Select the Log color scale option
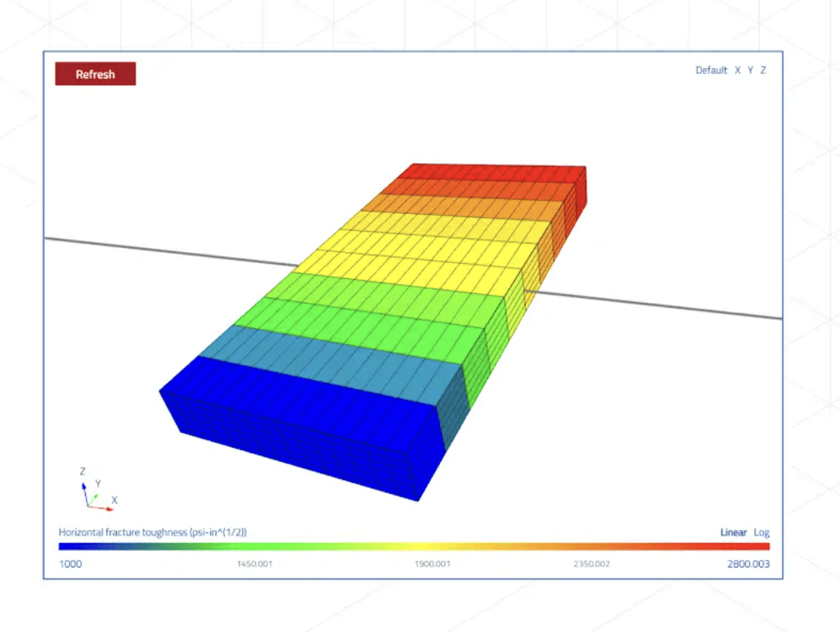The height and width of the screenshot is (632, 840). [x=762, y=532]
